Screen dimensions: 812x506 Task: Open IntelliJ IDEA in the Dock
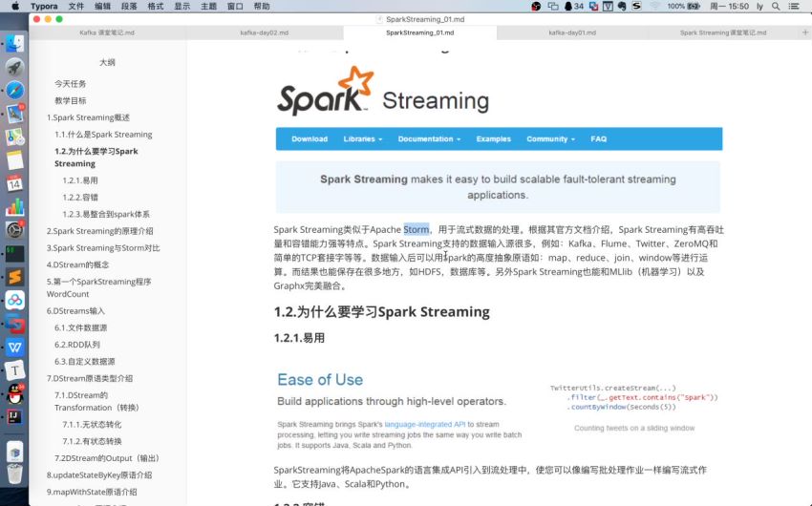[14, 417]
